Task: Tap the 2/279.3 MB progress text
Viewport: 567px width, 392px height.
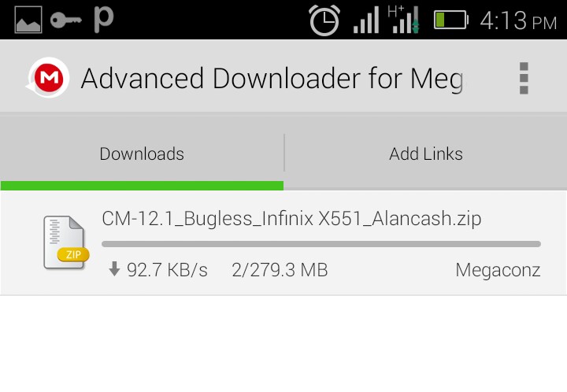Action: 280,270
